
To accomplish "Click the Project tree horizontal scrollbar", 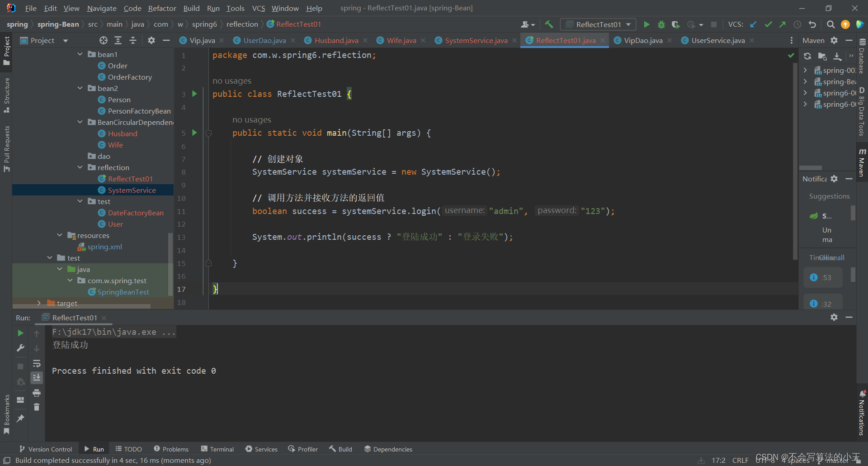I will point(82,306).
